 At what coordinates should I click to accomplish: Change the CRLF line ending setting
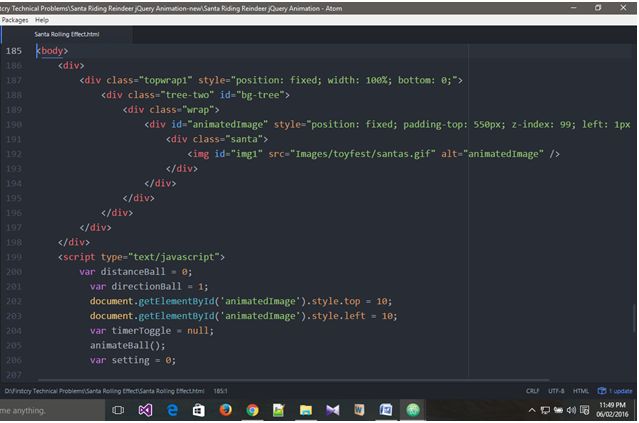coord(532,391)
